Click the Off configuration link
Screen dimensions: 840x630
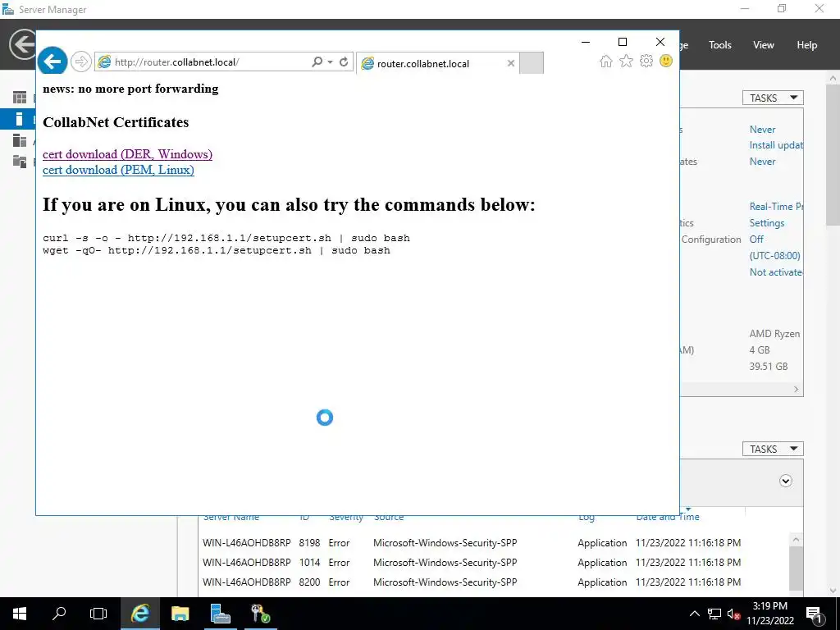[756, 240]
